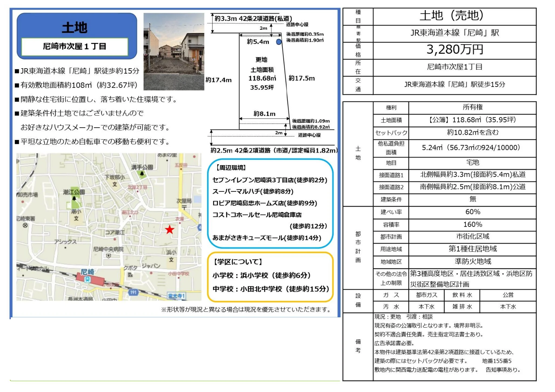Click 約2.5m 42条2項道路 city road label

coord(275,150)
